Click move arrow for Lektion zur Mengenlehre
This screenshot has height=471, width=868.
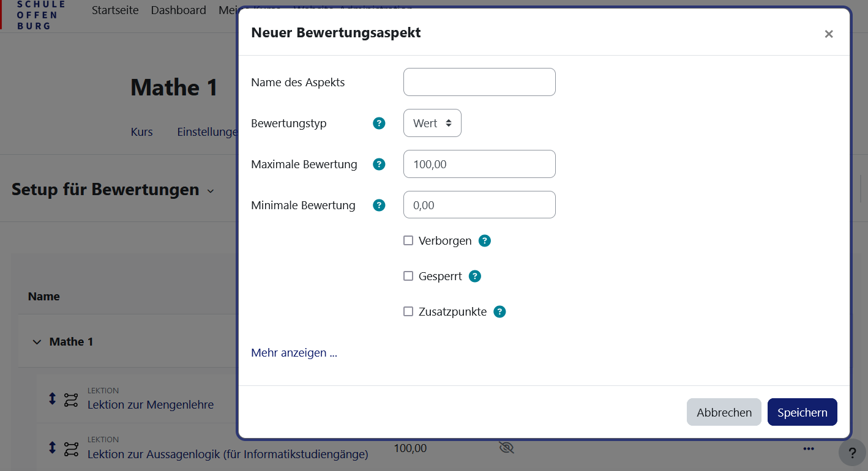point(52,399)
